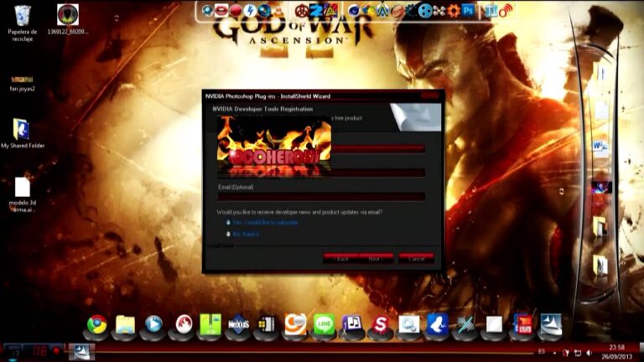The width and height of the screenshot is (644, 362).
Task: Open Google Chrome from the bottom dock
Action: pos(97,324)
